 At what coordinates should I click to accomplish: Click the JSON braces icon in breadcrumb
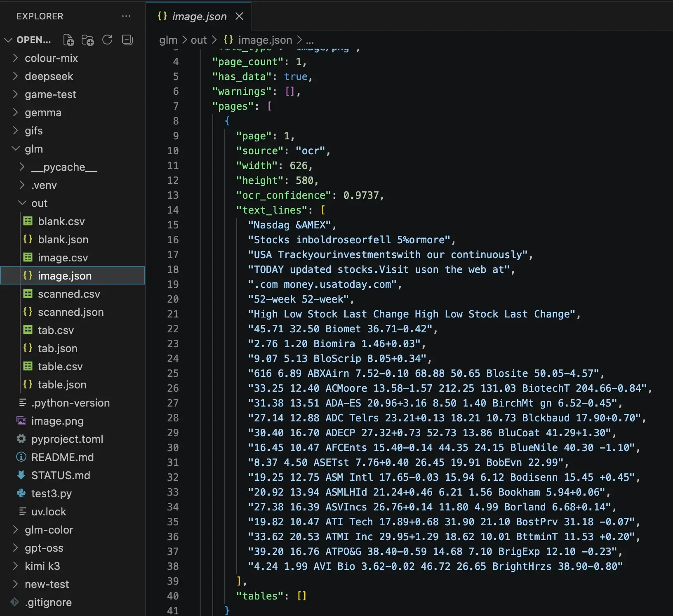pos(228,40)
